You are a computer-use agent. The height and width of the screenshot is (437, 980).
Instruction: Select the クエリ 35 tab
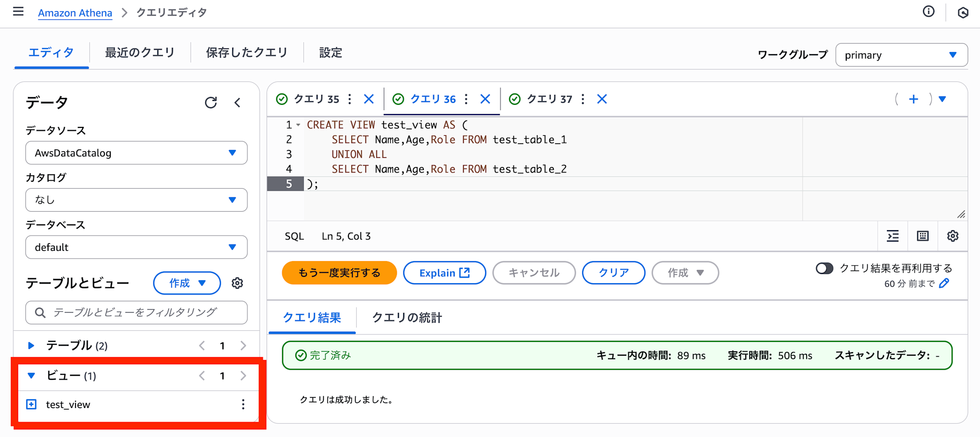[316, 99]
